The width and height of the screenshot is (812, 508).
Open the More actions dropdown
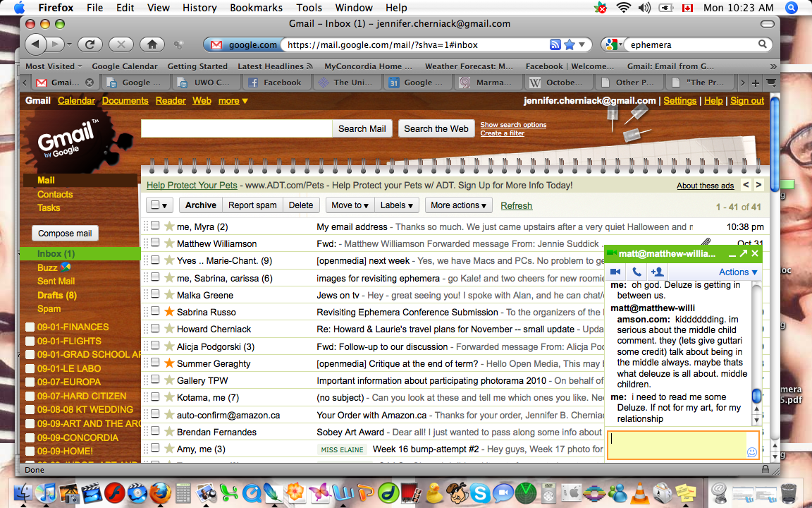coord(458,205)
